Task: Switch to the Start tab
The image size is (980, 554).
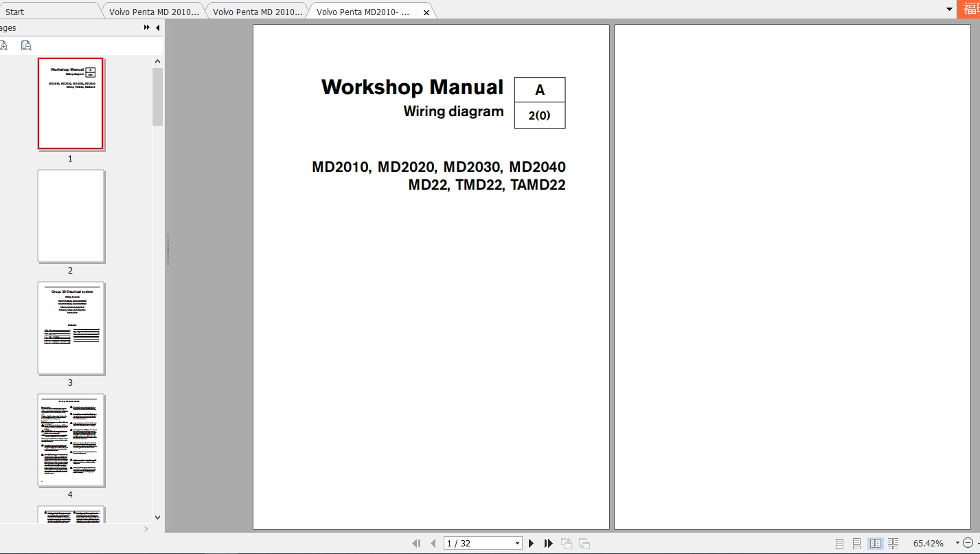Action: pos(15,12)
